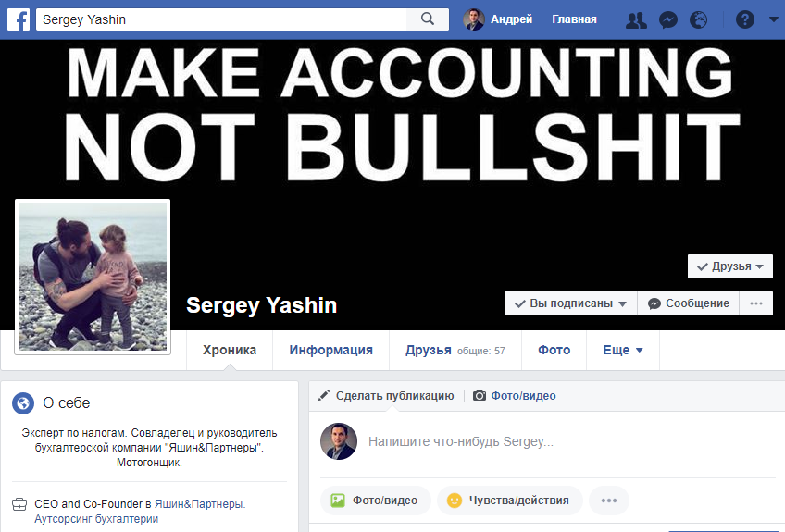Open the help question mark icon
785x532 pixels.
pyautogui.click(x=745, y=20)
